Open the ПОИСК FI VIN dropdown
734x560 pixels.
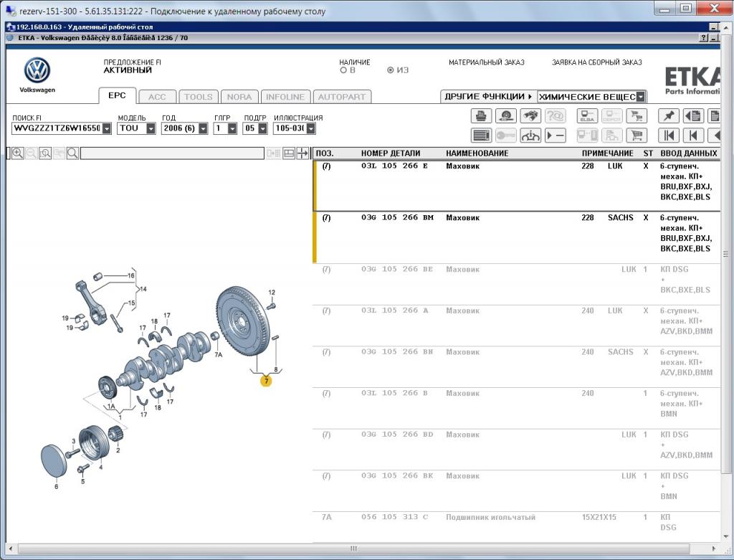[x=107, y=128]
